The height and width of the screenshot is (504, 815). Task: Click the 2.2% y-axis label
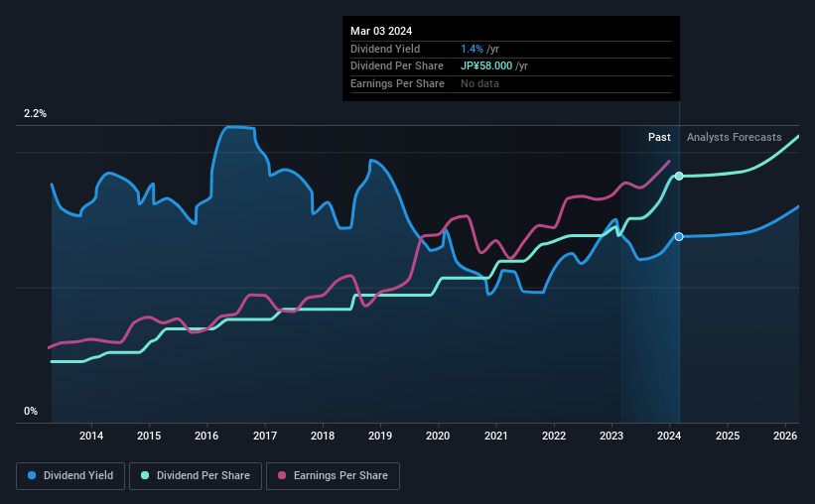click(35, 114)
